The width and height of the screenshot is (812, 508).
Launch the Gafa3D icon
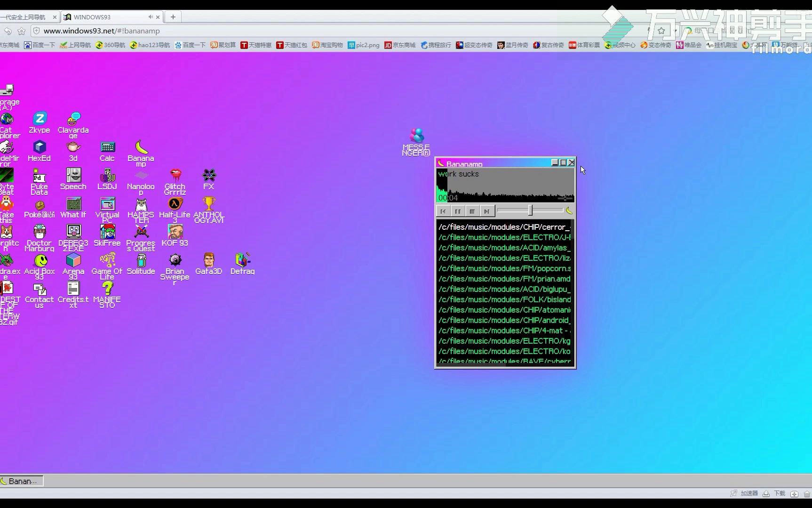(x=209, y=264)
